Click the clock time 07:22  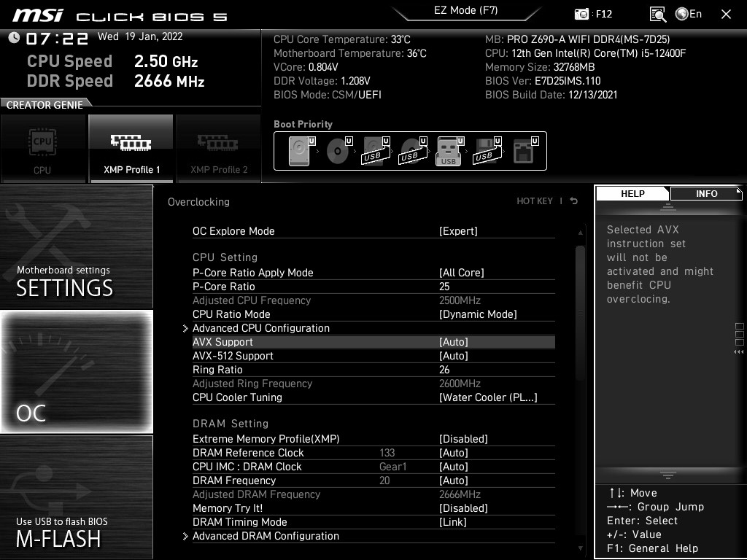click(x=57, y=38)
